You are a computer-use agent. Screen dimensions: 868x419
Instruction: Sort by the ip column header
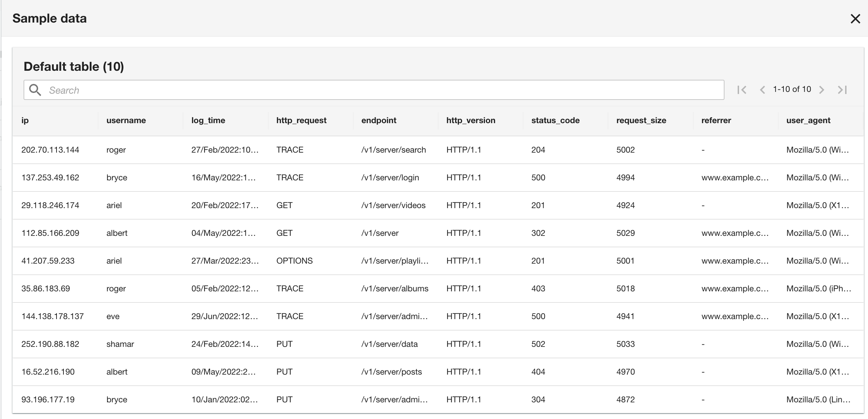point(25,120)
